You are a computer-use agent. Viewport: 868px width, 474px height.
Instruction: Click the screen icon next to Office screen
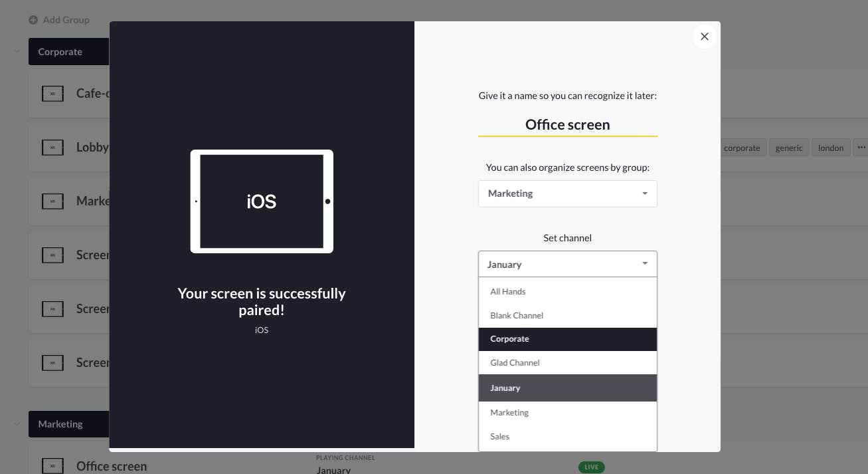[x=52, y=466]
